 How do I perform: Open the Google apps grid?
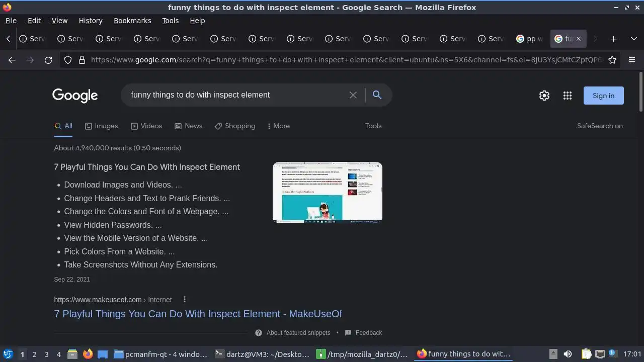[568, 96]
